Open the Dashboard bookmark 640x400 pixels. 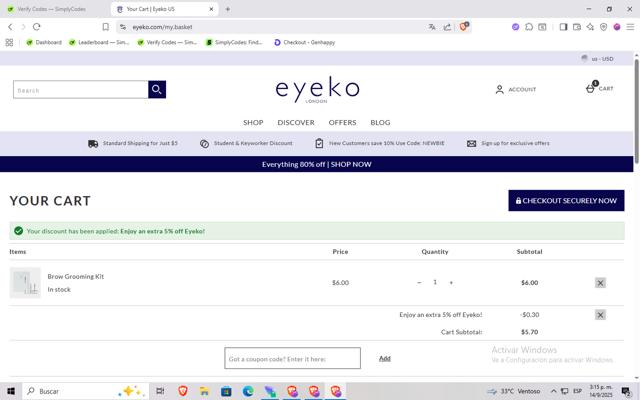click(x=44, y=42)
